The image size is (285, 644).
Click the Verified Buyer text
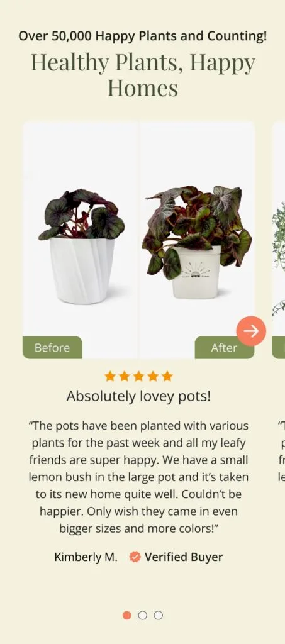tap(184, 557)
